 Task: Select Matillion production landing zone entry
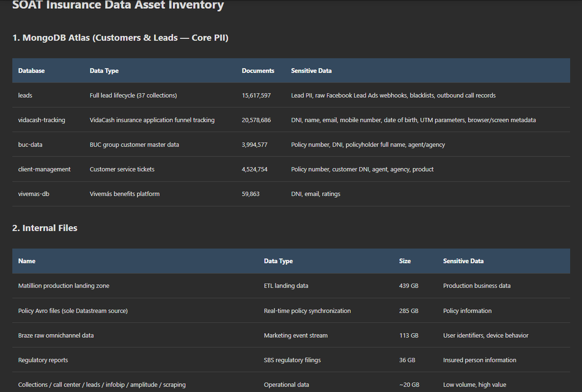click(64, 286)
